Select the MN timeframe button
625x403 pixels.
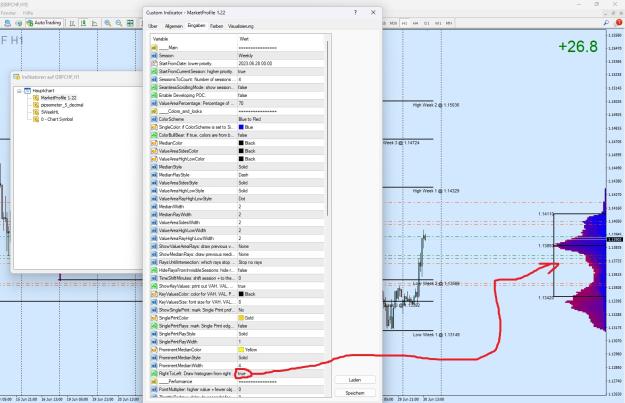point(449,23)
